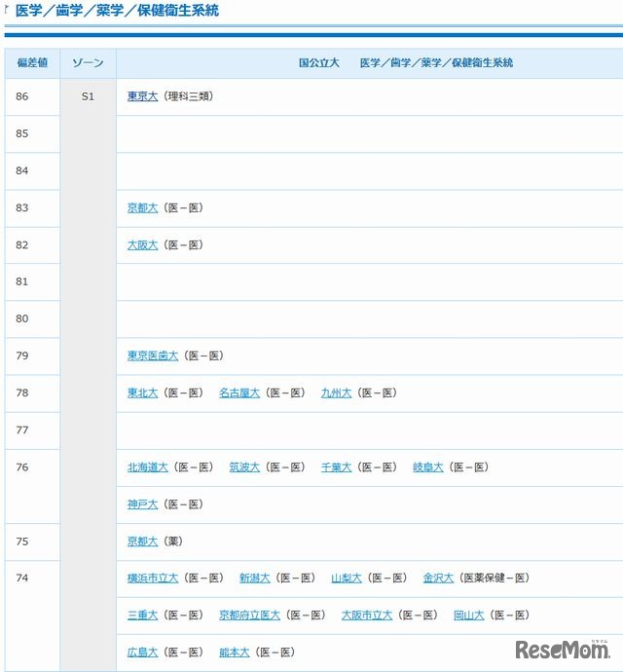Open the 岡山大 link
The height and width of the screenshot is (672, 623).
tap(469, 615)
